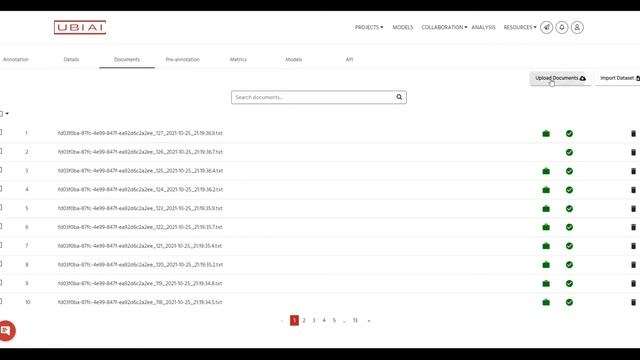Open the chat widget bubble
640x360 pixels.
(7, 331)
